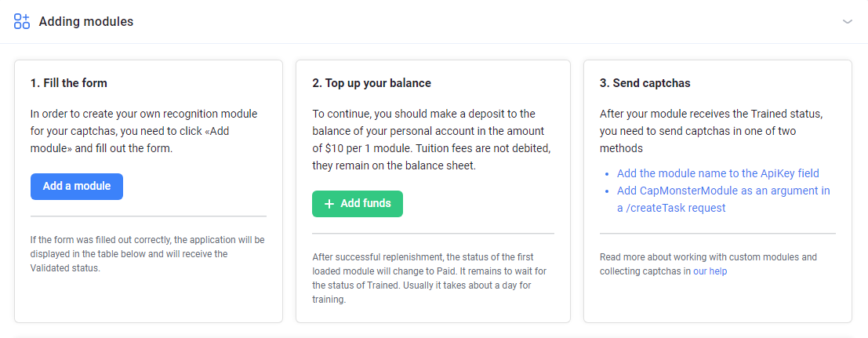The height and width of the screenshot is (338, 868).
Task: Click the Validated status note text
Action: point(147,254)
